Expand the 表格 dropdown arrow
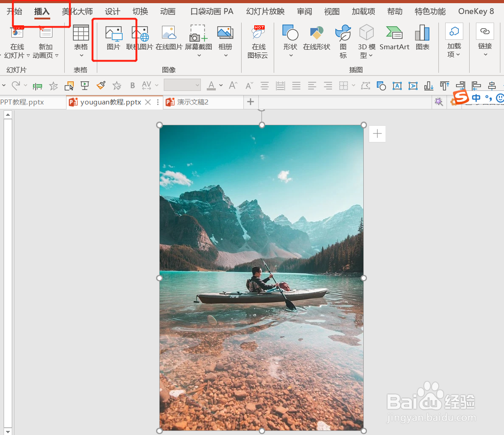This screenshot has width=504, height=435. [81, 56]
